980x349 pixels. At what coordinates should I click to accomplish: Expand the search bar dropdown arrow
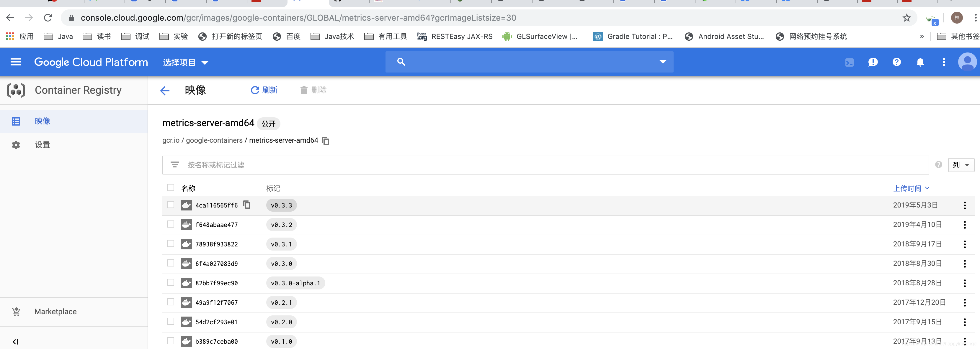point(663,62)
